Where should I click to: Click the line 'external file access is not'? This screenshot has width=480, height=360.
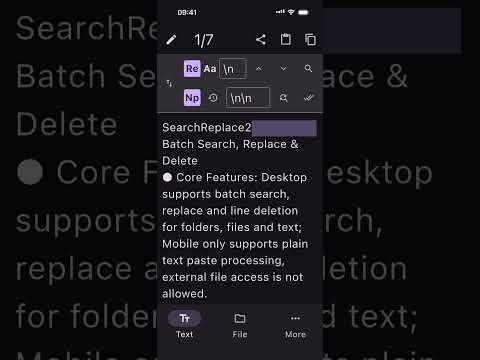[x=233, y=277]
